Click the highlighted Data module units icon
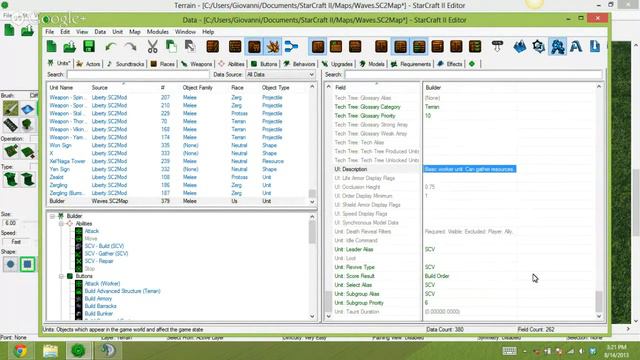The height and width of the screenshot is (360, 640). tap(558, 47)
